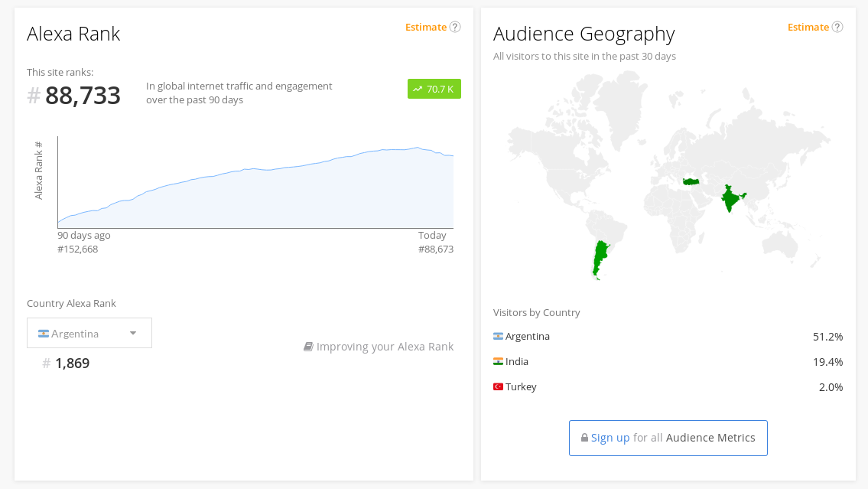Click the Estimate help icon in Audience Geography

[x=837, y=27]
